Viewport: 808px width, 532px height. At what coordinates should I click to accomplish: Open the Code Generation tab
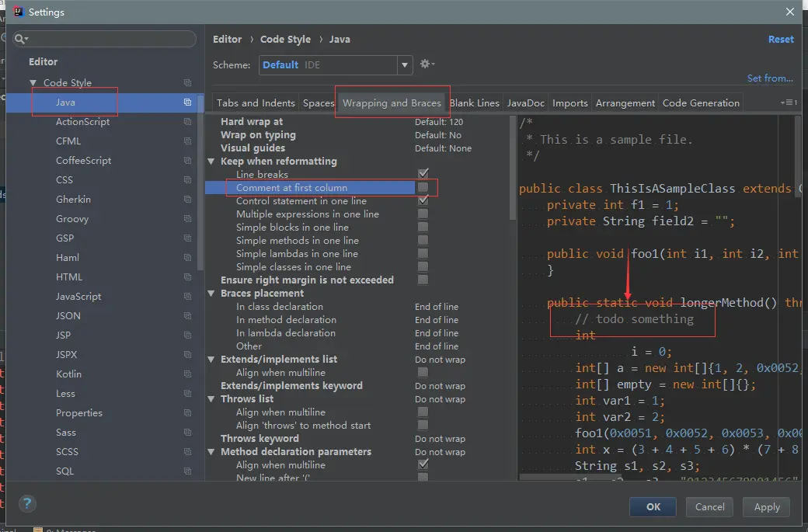pos(701,103)
